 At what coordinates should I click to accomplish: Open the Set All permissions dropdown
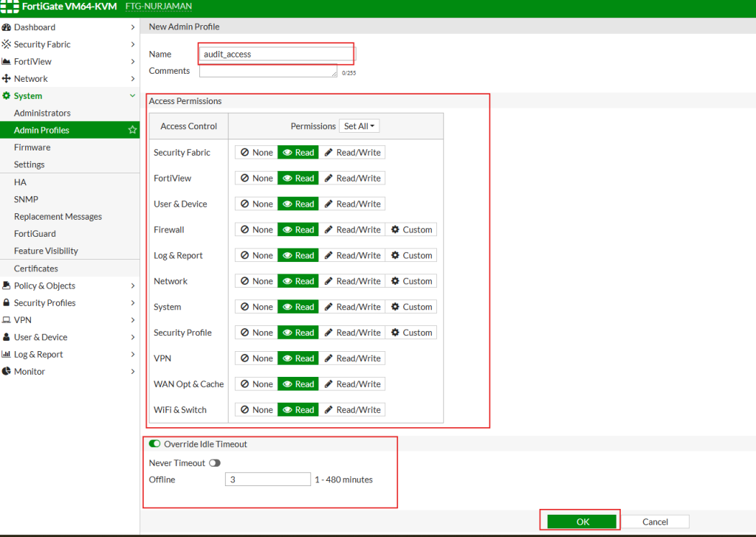[x=360, y=126]
